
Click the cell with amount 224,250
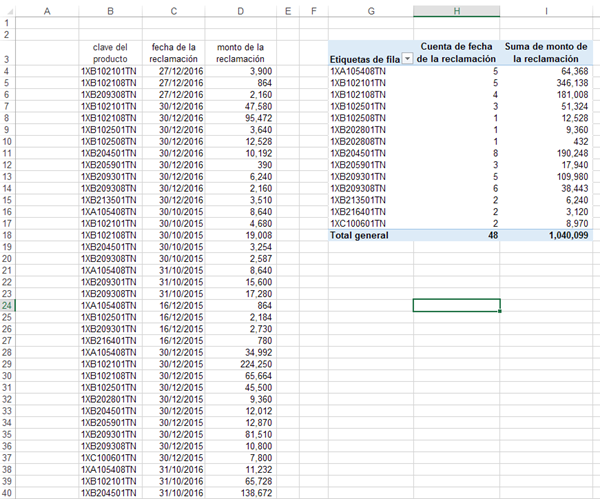(240, 364)
